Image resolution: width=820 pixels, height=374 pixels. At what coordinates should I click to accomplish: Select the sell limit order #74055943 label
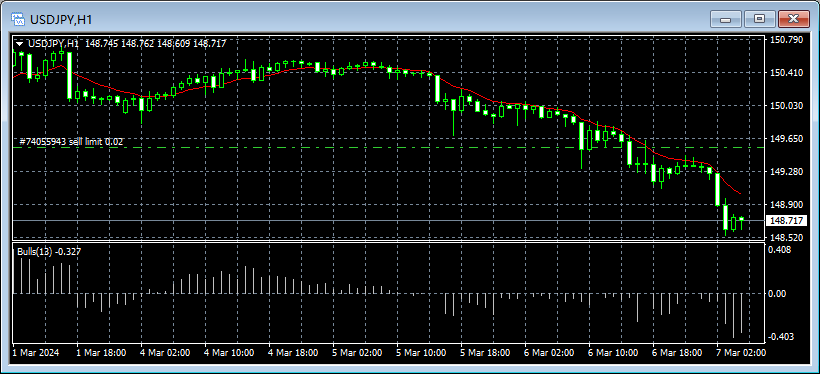coord(71,142)
